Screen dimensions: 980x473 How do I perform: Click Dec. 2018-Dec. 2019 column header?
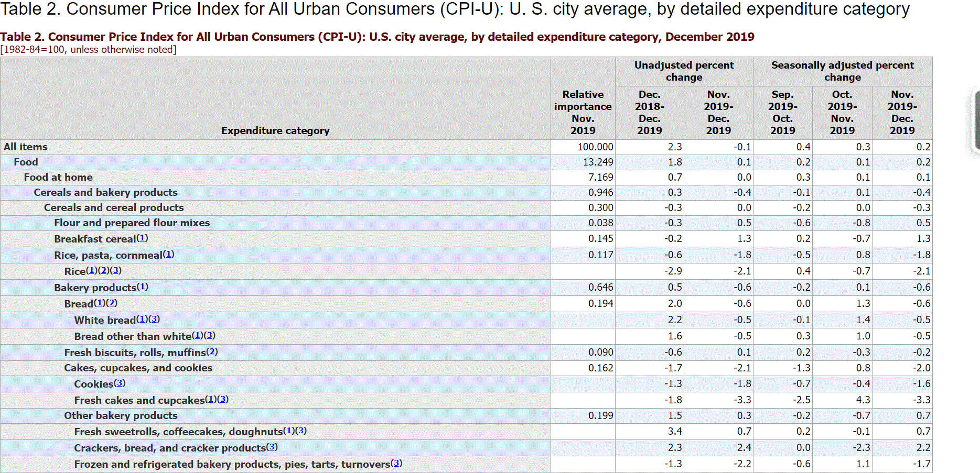point(650,113)
